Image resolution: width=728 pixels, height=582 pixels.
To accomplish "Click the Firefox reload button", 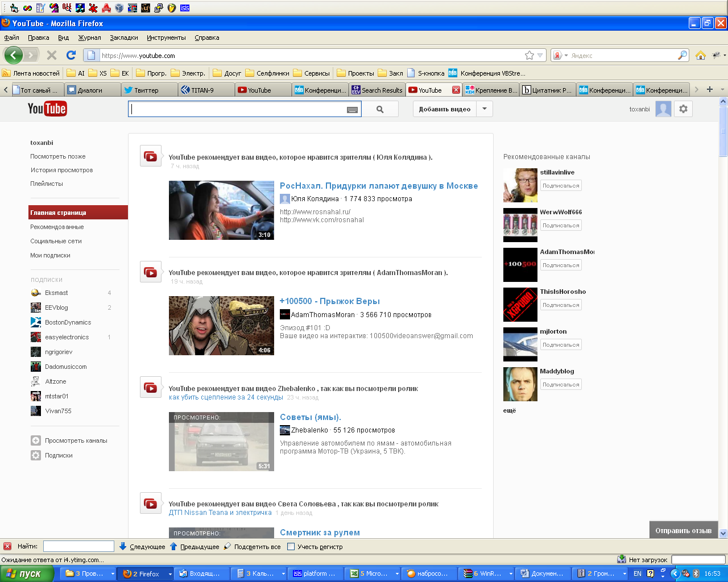I will [x=71, y=55].
